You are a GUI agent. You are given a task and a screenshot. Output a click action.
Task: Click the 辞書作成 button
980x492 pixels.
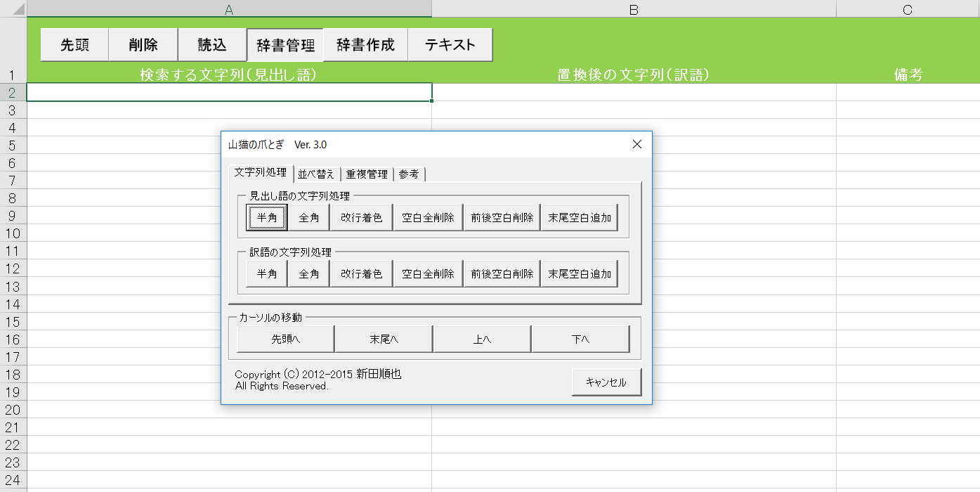(365, 45)
